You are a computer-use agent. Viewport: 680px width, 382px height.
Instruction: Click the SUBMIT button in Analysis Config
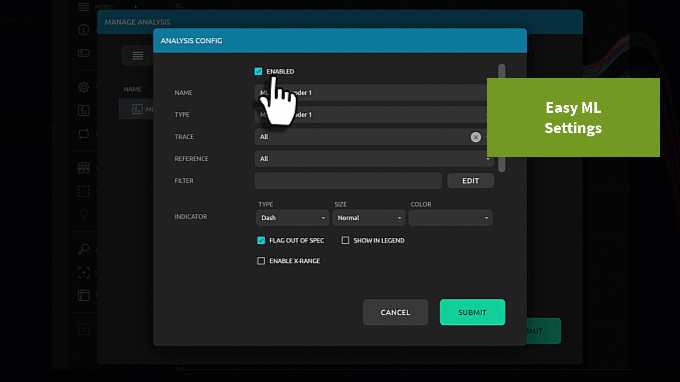click(472, 312)
